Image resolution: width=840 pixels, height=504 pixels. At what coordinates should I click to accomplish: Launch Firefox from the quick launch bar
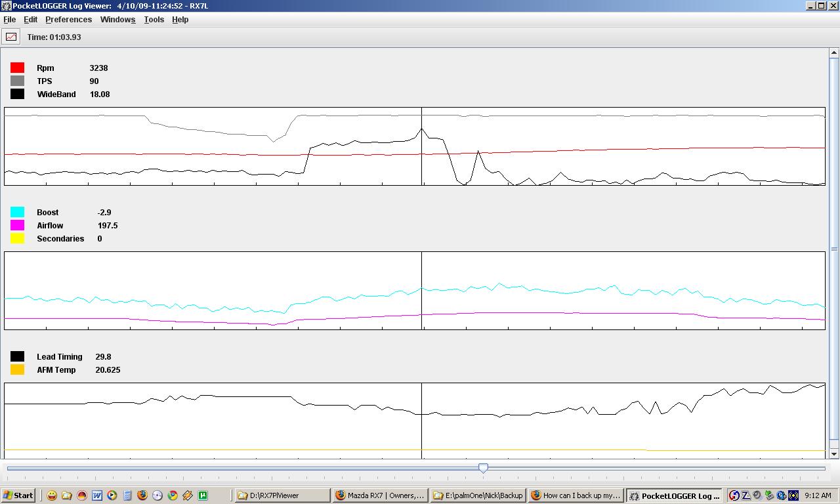(x=142, y=495)
